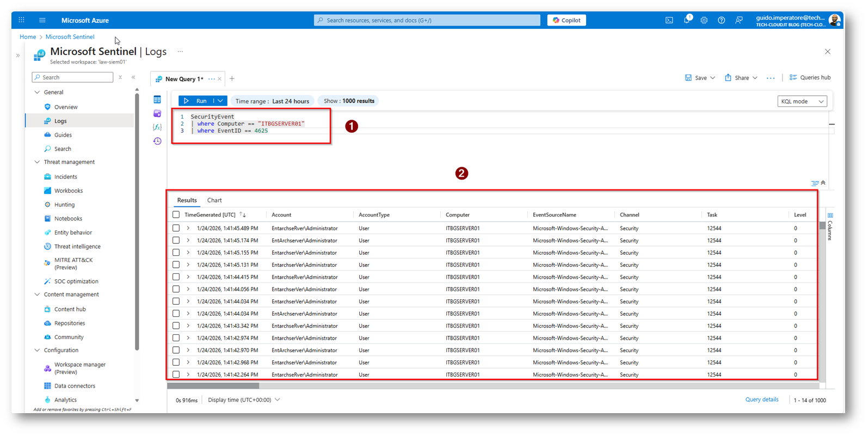The width and height of the screenshot is (868, 436).
Task: Click the query history clock icon
Action: pyautogui.click(x=157, y=141)
